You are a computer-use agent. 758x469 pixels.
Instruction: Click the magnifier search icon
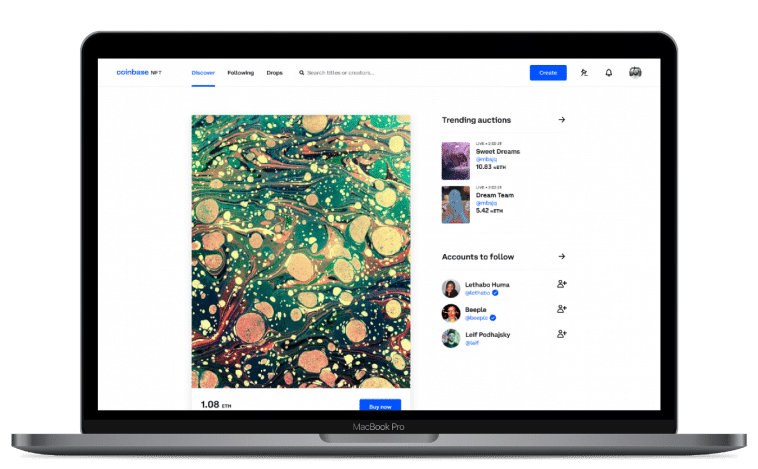(x=301, y=73)
